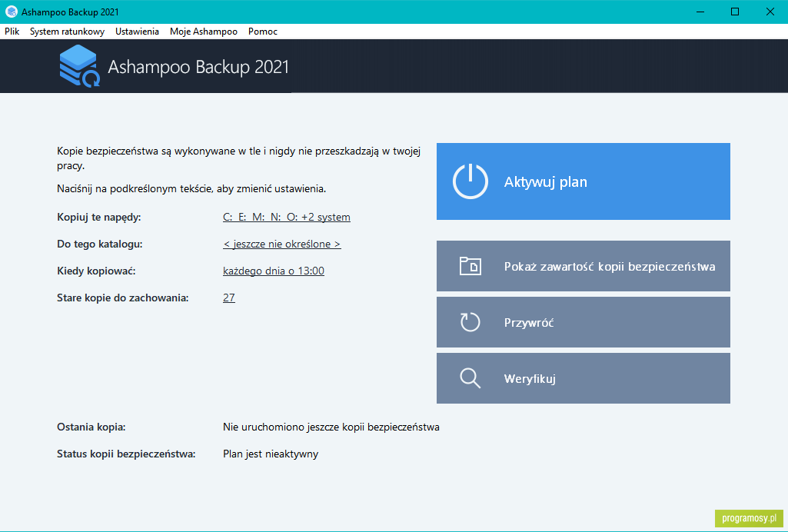The width and height of the screenshot is (788, 532).
Task: Open the Moje Ashampoo menu
Action: pyautogui.click(x=204, y=32)
